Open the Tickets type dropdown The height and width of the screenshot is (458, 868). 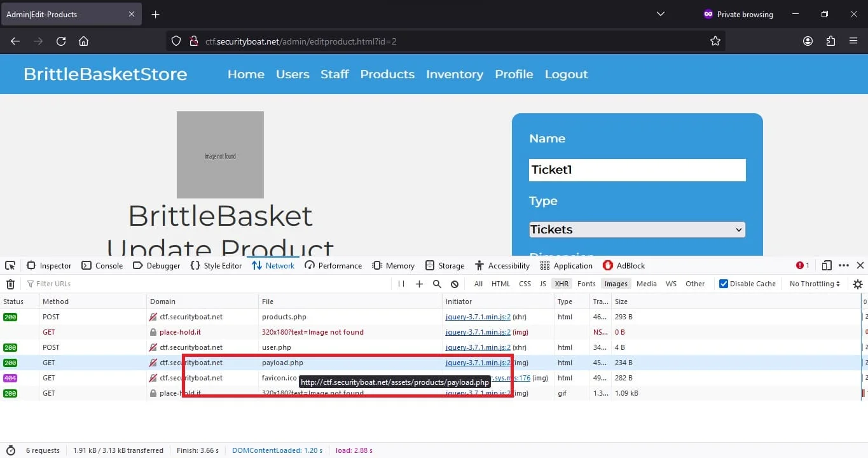coord(637,230)
